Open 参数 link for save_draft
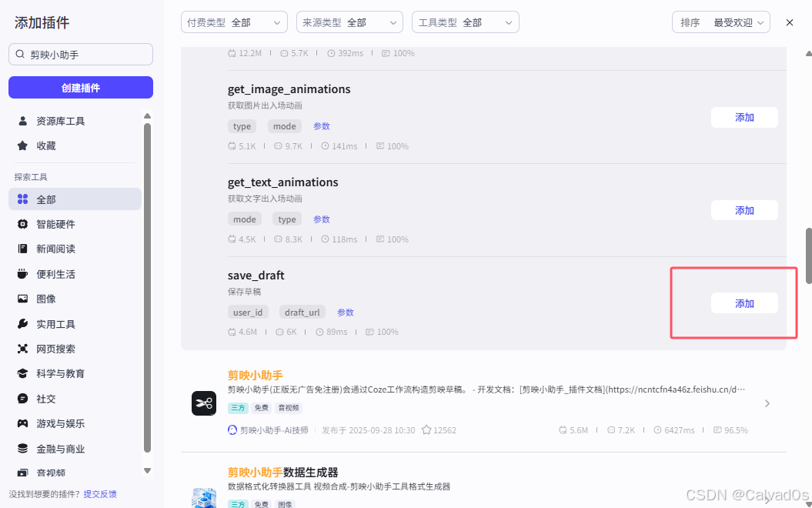Screen dimensions: 812x508 (x=346, y=312)
